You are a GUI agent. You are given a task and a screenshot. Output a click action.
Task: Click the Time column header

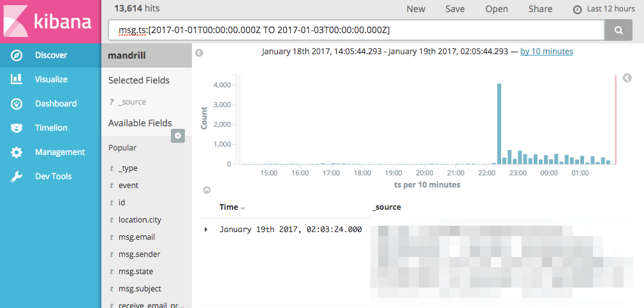229,207
